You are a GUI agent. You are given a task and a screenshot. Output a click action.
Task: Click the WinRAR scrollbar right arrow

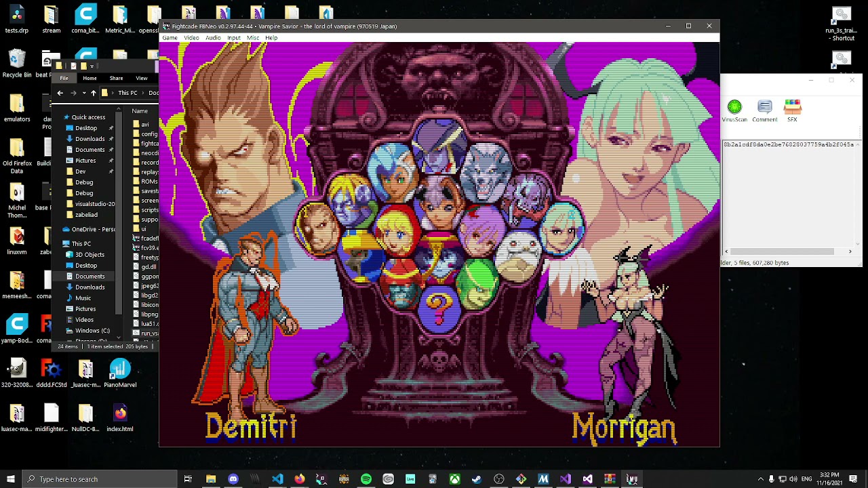pyautogui.click(x=850, y=251)
